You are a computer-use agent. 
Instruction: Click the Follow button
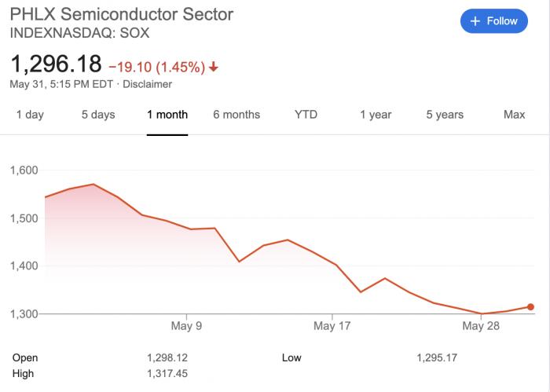click(x=493, y=21)
